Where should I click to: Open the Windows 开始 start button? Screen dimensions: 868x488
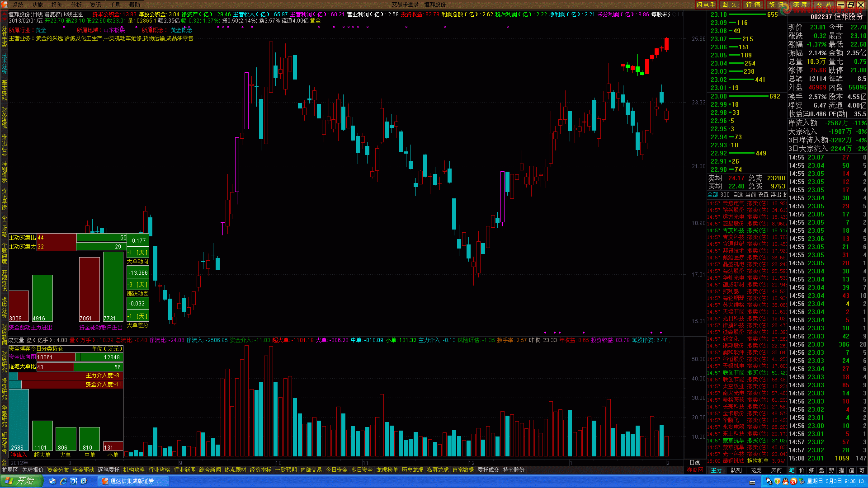(21, 481)
